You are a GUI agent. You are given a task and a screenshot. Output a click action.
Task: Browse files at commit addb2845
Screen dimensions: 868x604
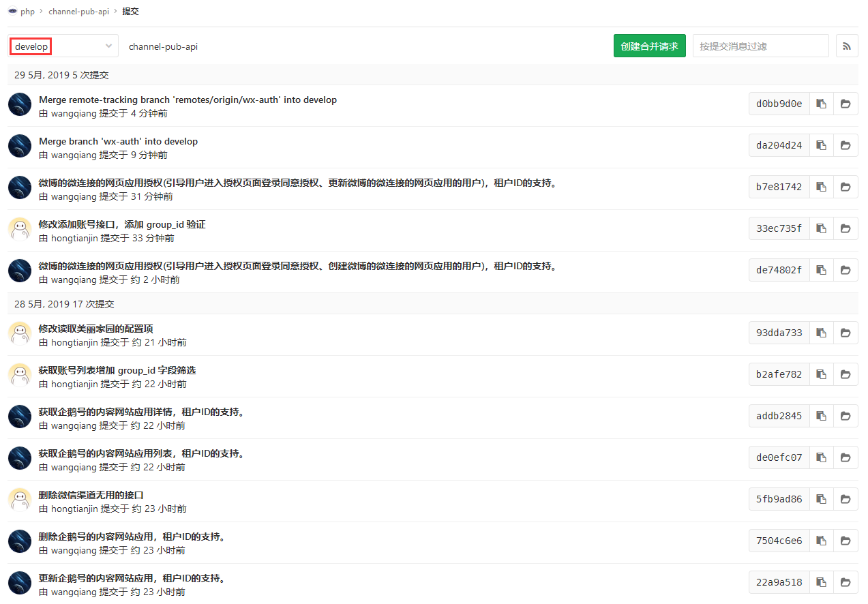pyautogui.click(x=845, y=416)
